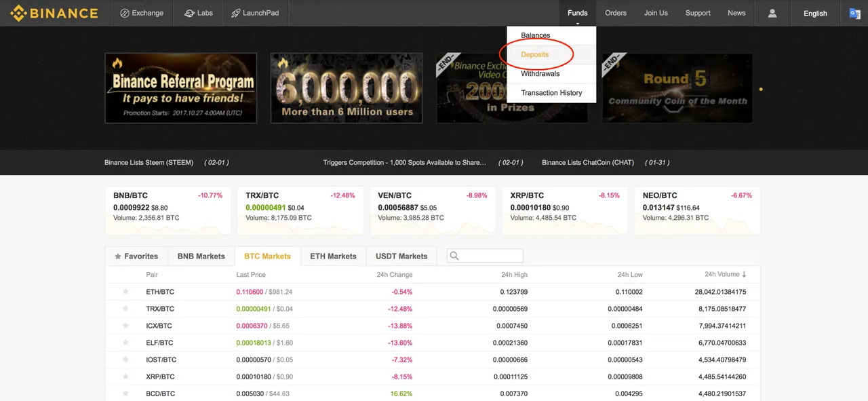Open the Funds dropdown menu
Viewport: 868px width, 401px height.
pos(578,13)
